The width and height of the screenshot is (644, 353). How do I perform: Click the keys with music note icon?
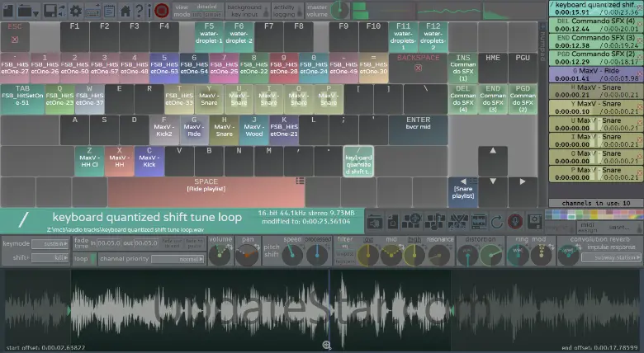[x=434, y=222]
